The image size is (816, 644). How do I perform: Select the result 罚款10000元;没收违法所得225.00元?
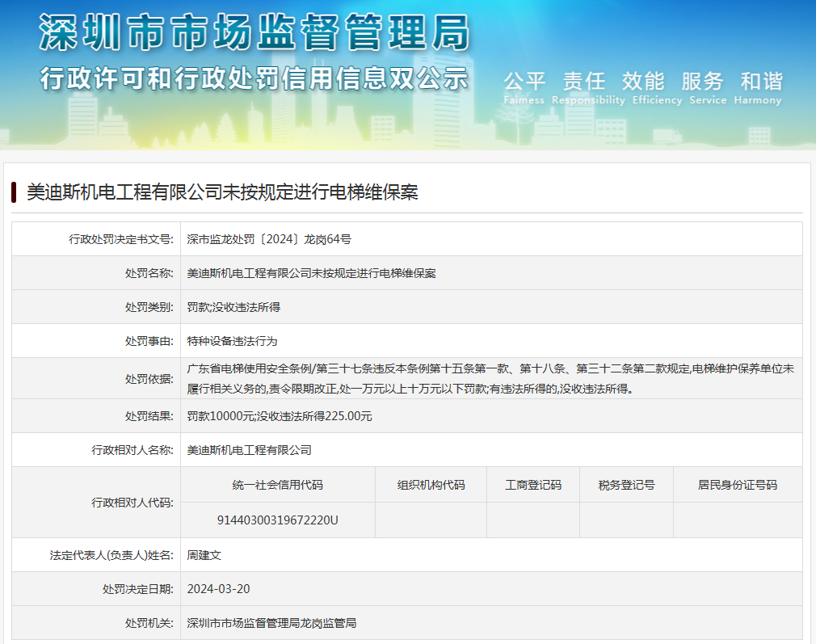pyautogui.click(x=280, y=416)
